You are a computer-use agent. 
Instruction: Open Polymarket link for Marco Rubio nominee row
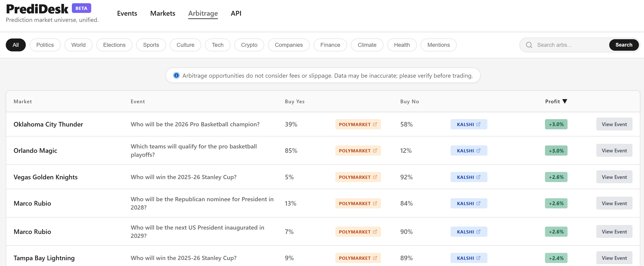tap(358, 203)
